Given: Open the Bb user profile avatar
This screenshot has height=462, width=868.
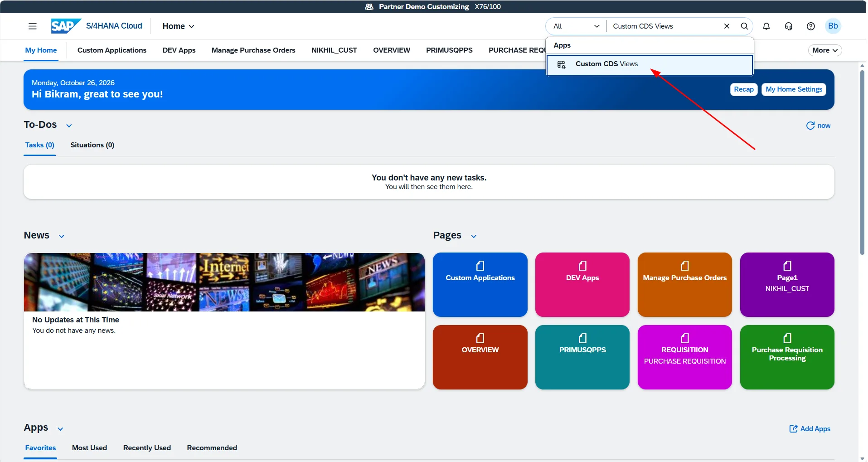Looking at the screenshot, I should [x=833, y=26].
